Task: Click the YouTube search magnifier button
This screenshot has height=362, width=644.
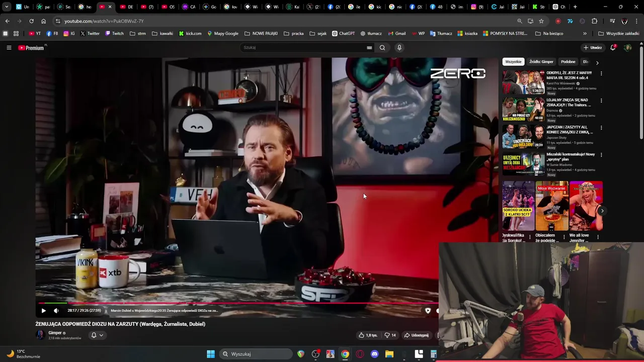Action: 382,48
